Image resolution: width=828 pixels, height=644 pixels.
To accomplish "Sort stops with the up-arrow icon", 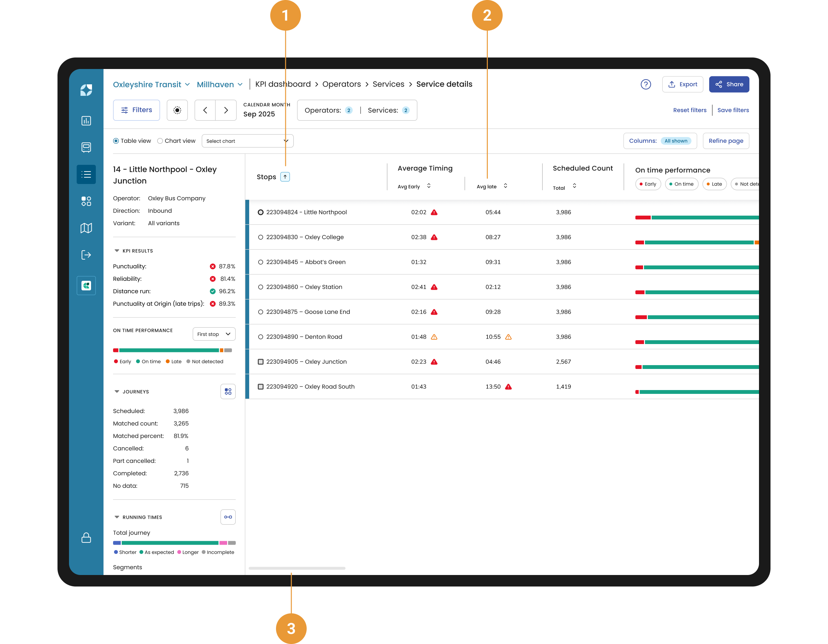I will pyautogui.click(x=285, y=177).
